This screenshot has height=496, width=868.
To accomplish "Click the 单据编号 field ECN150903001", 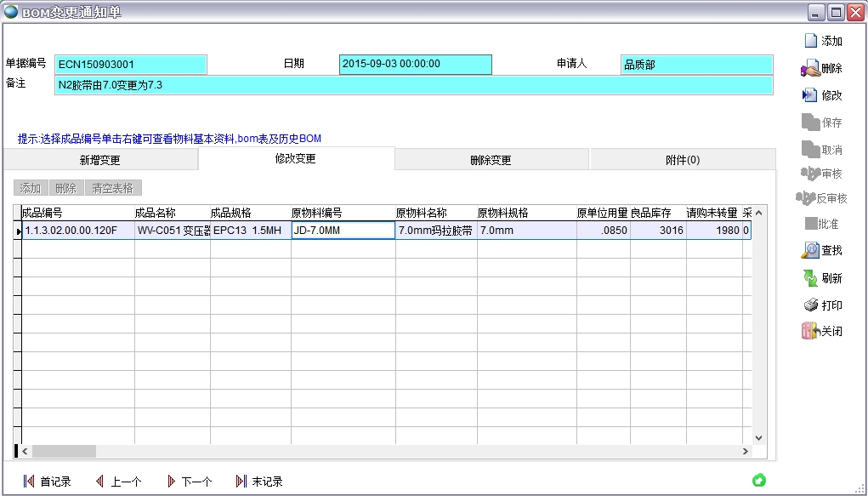I will point(131,65).
